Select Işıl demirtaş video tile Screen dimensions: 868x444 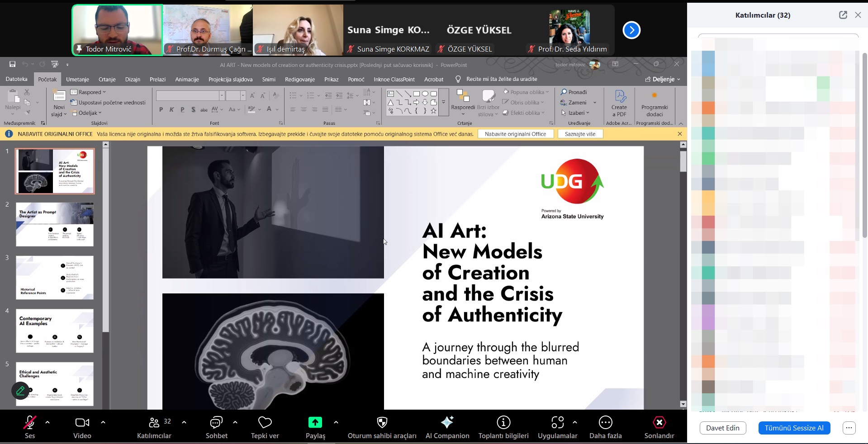click(298, 30)
